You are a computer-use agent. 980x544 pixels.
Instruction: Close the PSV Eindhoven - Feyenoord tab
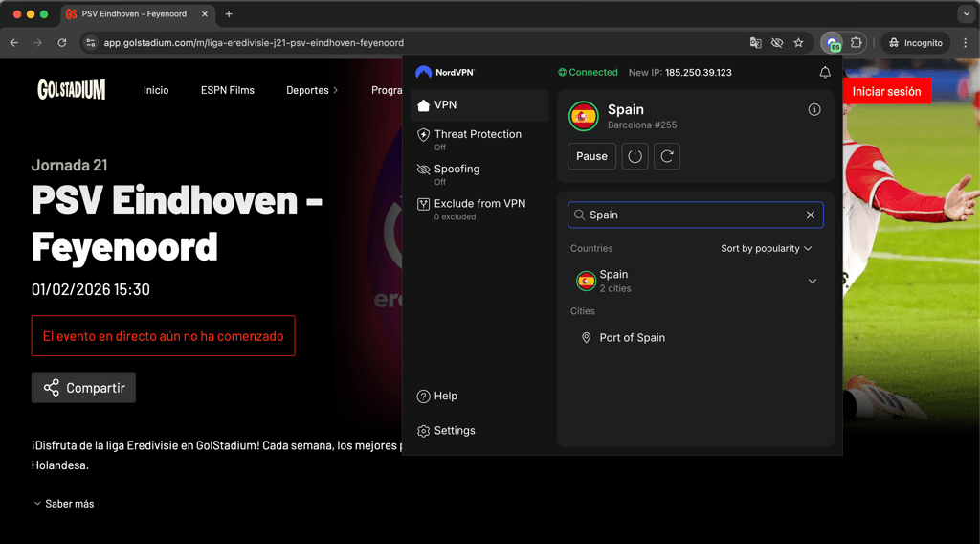205,13
